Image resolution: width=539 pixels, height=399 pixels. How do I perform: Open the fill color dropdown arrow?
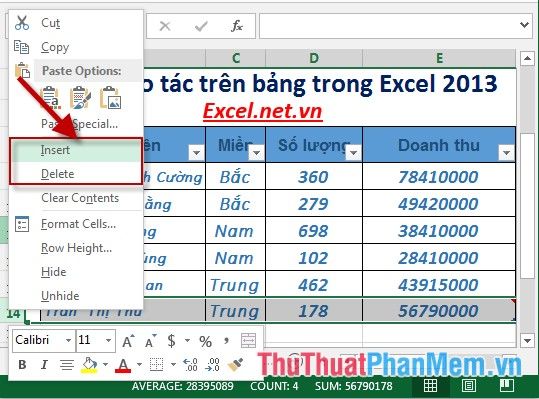point(105,364)
